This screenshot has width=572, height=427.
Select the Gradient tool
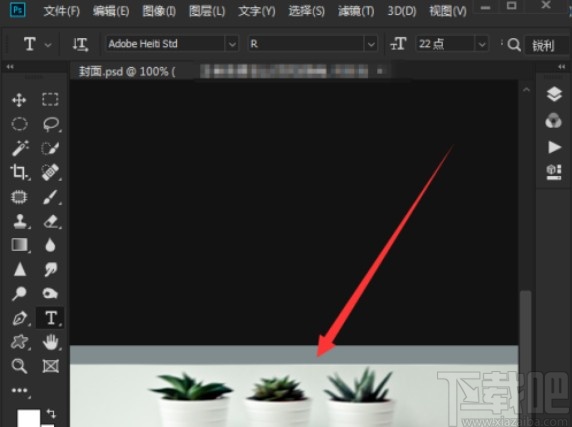pos(20,245)
